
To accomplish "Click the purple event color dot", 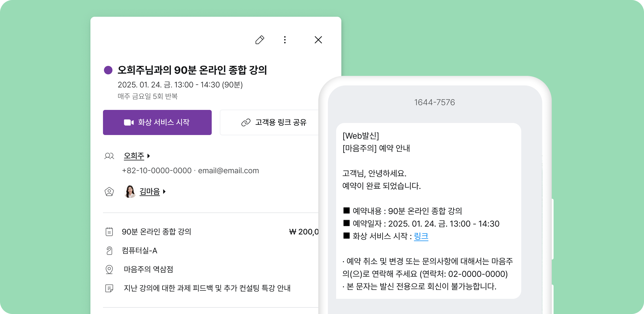I will pos(108,70).
